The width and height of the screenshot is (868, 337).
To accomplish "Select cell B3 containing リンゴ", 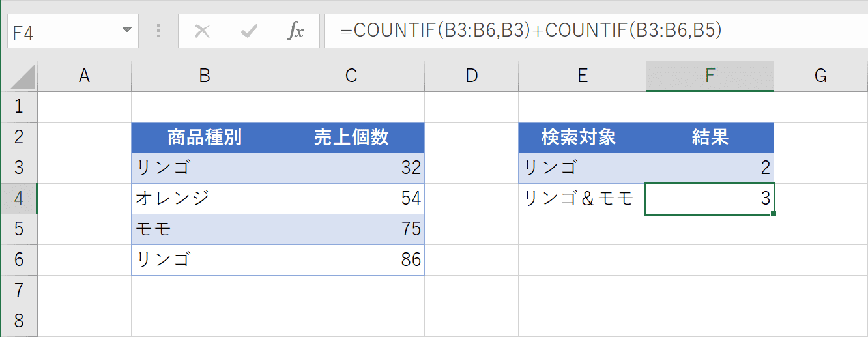I will tap(205, 168).
